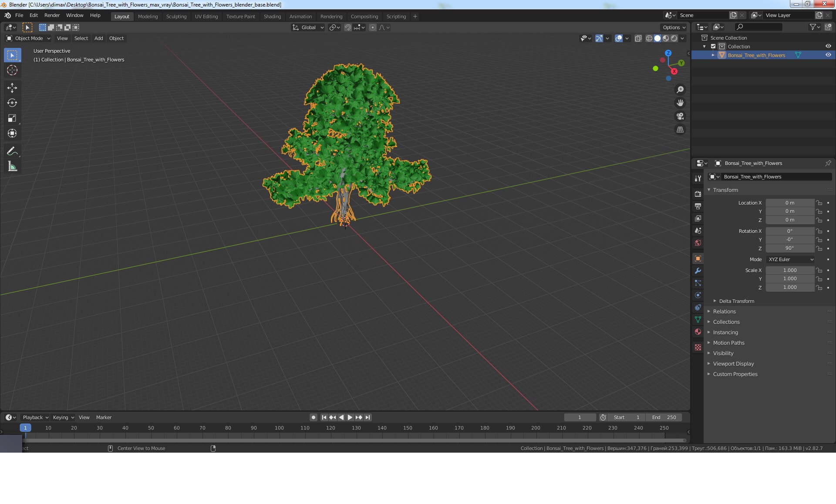Open the Rendering menu in menu bar

[331, 16]
